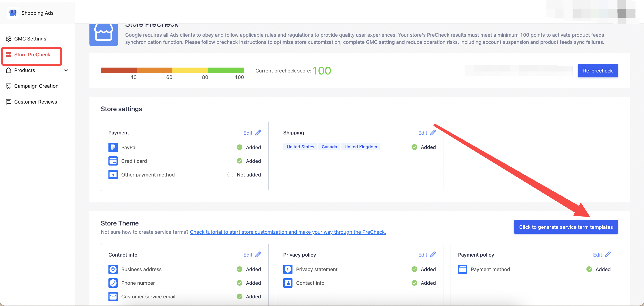Click the Credit card Added green checkmark
Image resolution: width=644 pixels, height=306 pixels.
(239, 161)
